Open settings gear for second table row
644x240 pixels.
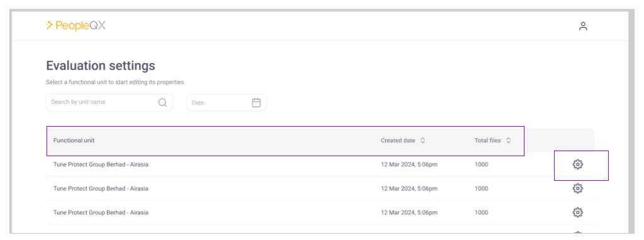coord(578,188)
